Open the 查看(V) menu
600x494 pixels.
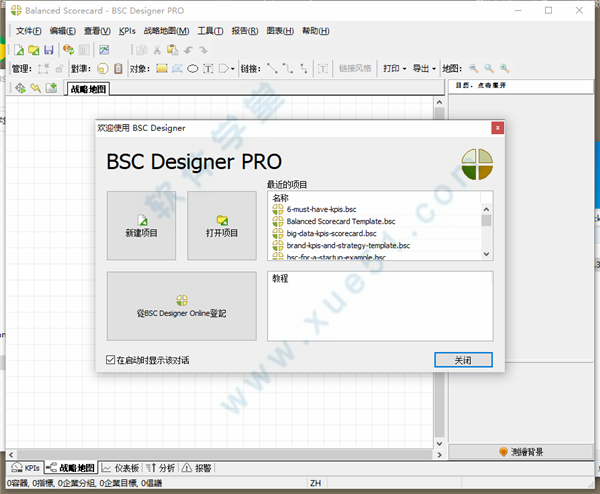[x=97, y=31]
